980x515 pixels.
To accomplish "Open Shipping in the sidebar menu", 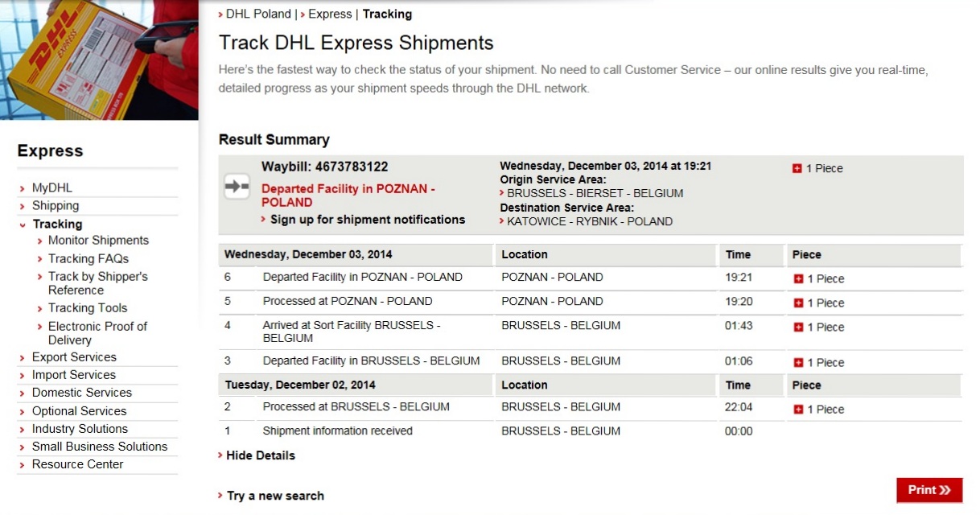I will click(x=55, y=205).
